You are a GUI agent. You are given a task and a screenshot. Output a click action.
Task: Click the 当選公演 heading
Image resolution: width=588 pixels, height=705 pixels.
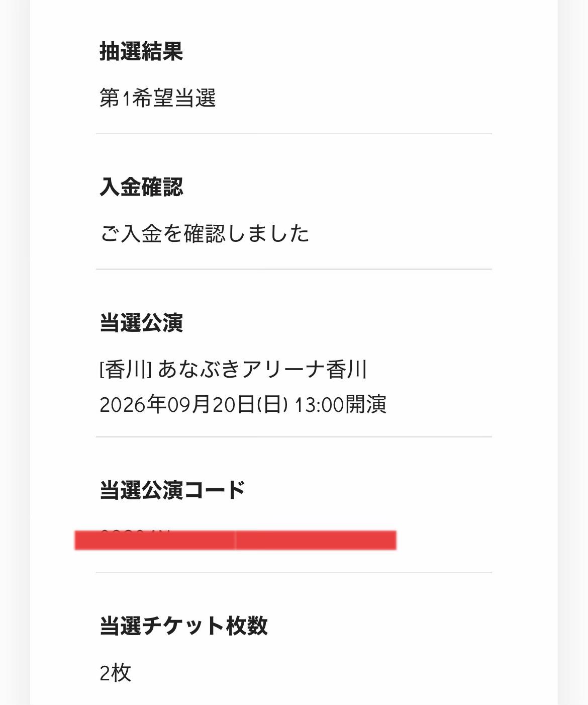point(141,322)
